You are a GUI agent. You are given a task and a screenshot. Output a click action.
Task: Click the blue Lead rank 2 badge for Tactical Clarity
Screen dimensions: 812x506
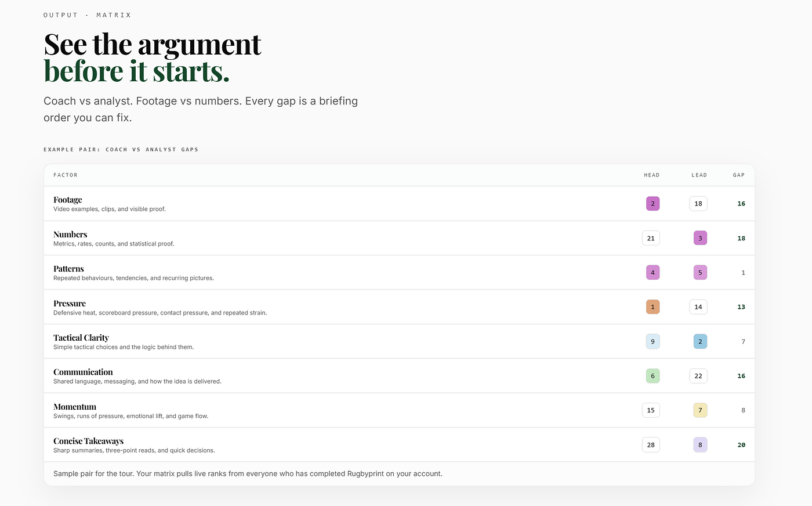[700, 342]
